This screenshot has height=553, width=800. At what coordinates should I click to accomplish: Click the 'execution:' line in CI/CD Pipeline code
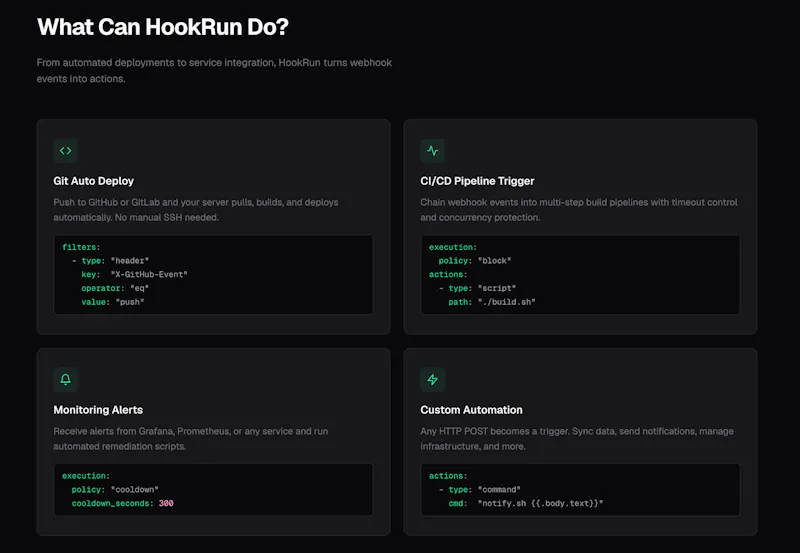click(453, 247)
